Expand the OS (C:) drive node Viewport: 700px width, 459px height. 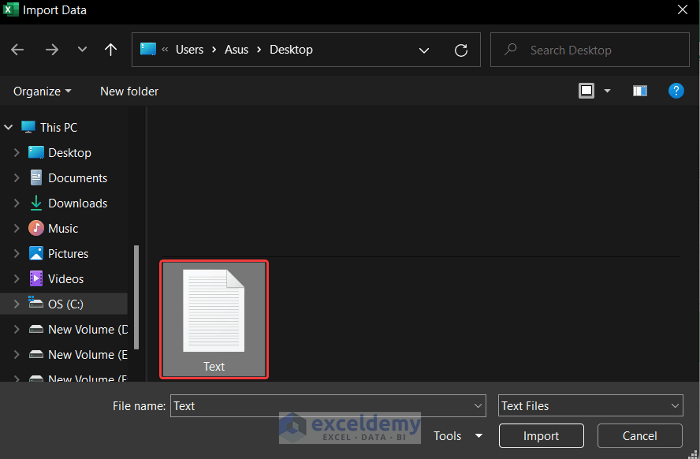click(x=17, y=304)
